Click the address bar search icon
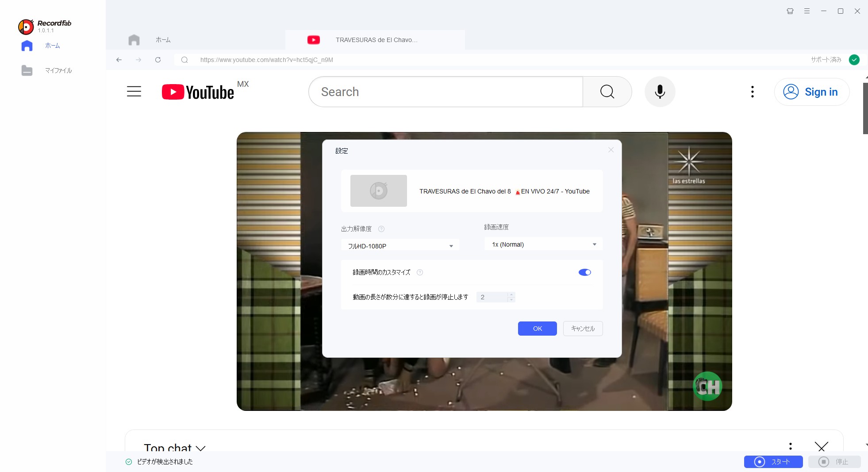Viewport: 868px width, 472px height. point(184,60)
